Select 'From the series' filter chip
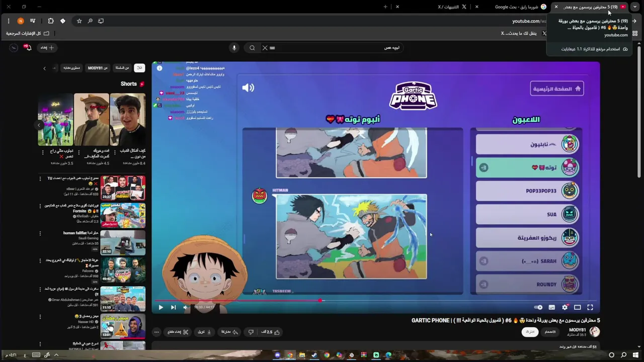Screen dimensions: 644x362 (x=122, y=68)
